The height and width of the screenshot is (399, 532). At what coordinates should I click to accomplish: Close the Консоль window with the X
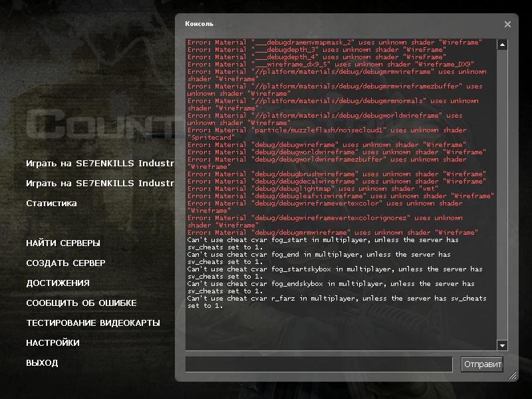[x=507, y=24]
